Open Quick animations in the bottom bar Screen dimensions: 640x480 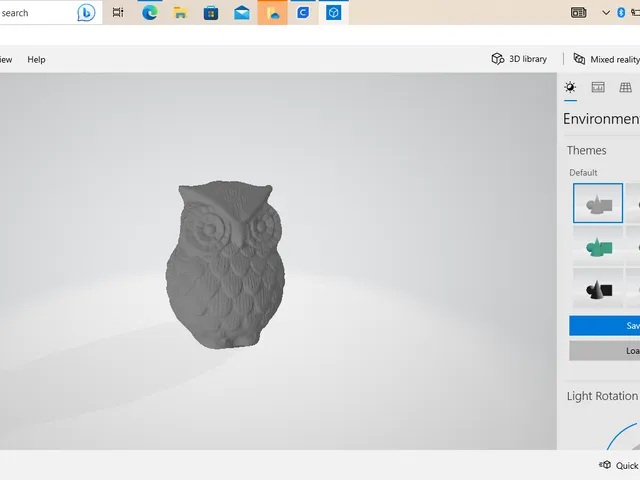619,465
